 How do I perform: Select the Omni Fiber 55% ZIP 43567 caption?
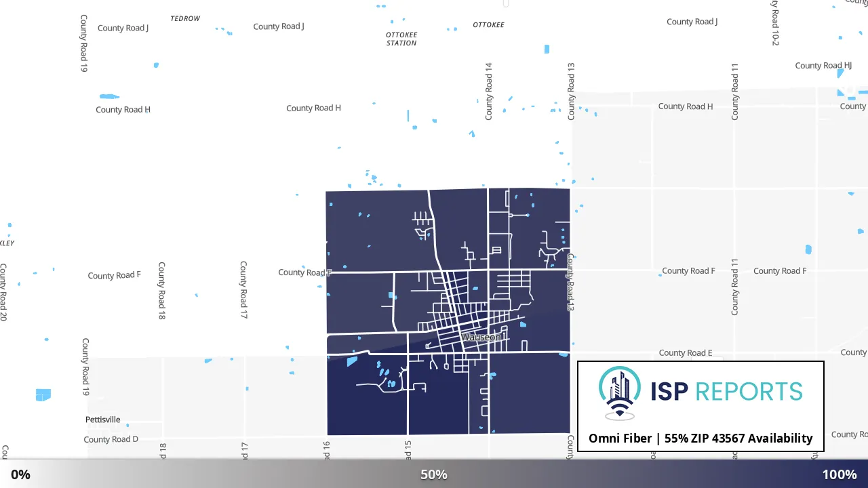[x=701, y=439]
